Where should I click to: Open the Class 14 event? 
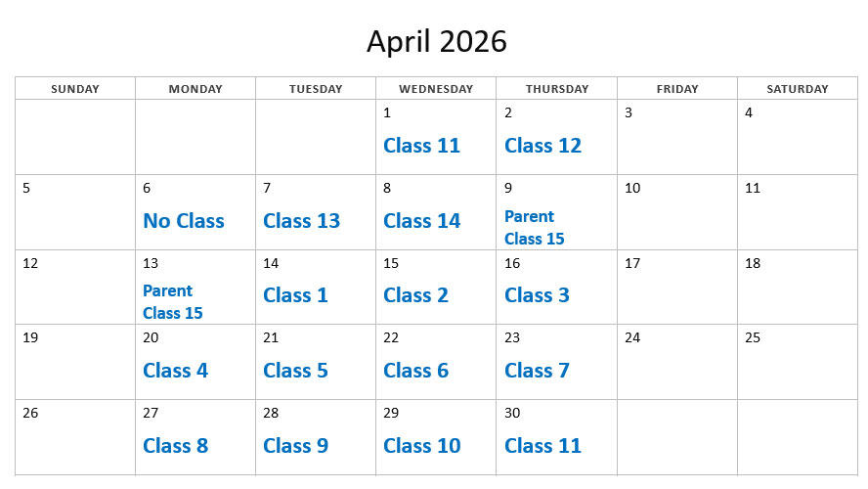pyautogui.click(x=421, y=221)
